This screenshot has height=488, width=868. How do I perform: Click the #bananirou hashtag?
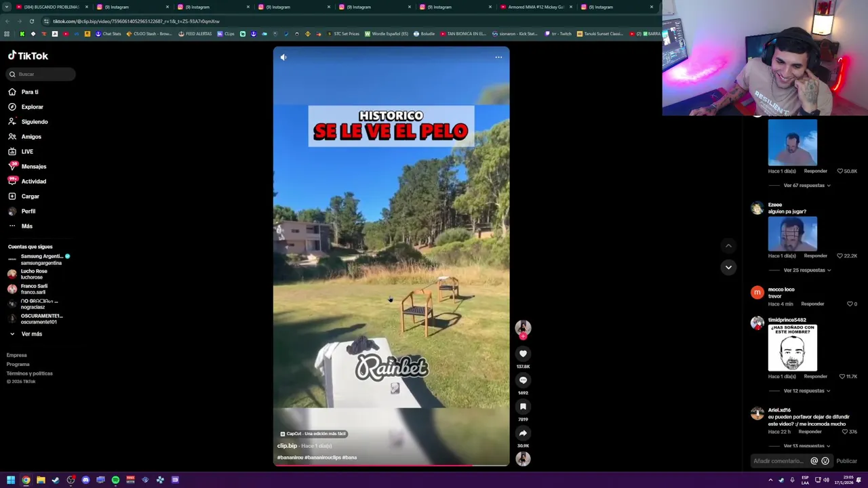click(290, 457)
